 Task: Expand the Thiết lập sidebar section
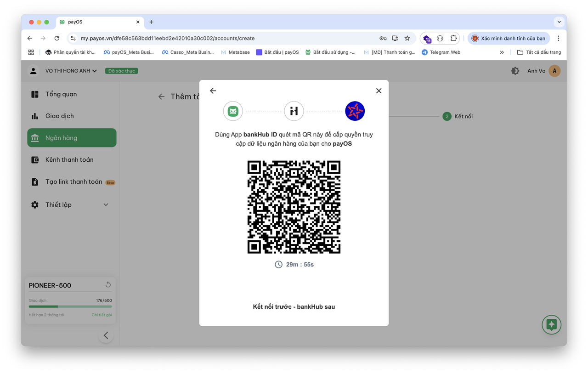tap(72, 205)
